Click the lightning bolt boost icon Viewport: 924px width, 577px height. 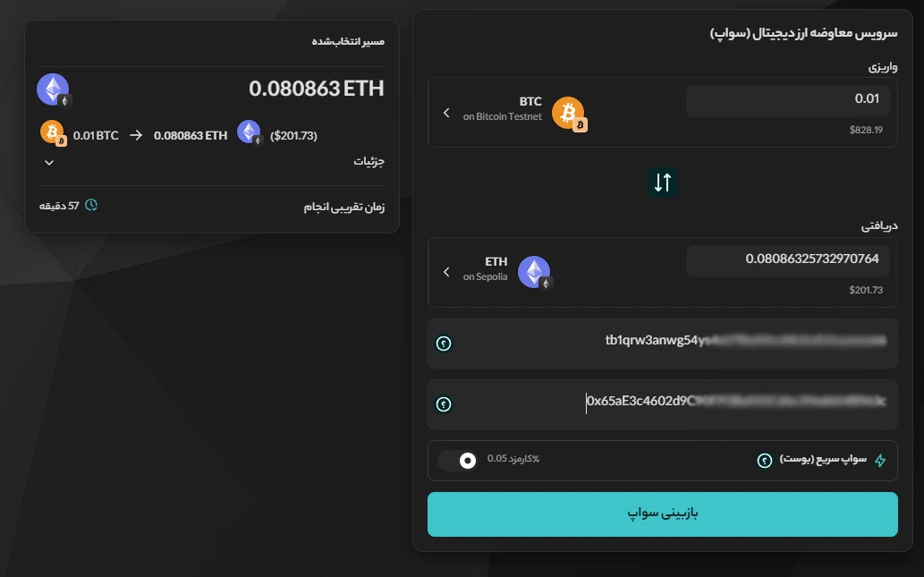tap(880, 461)
